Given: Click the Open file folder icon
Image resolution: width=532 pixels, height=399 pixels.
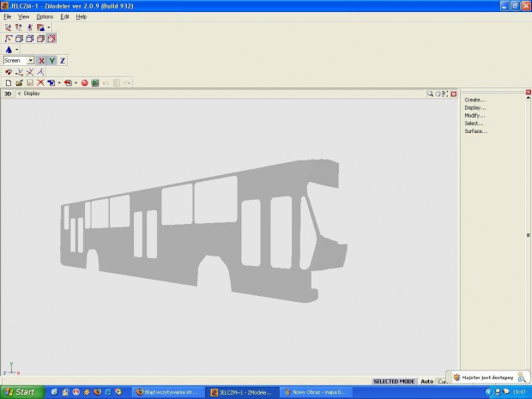Looking at the screenshot, I should [x=19, y=82].
